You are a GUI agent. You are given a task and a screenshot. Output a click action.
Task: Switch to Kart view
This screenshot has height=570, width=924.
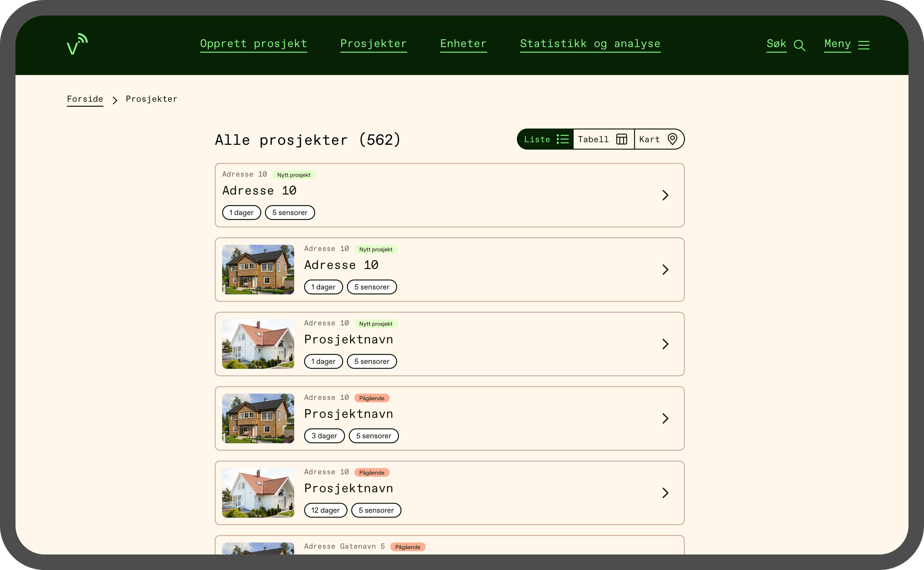(659, 139)
